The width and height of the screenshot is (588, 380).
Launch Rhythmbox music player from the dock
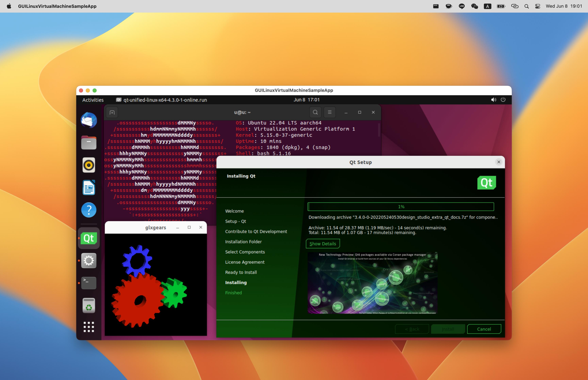pyautogui.click(x=89, y=165)
